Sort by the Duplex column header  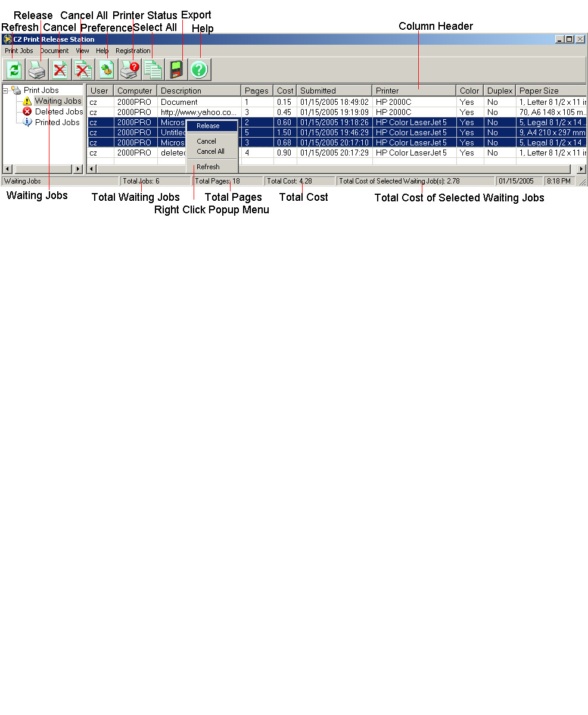[x=499, y=91]
